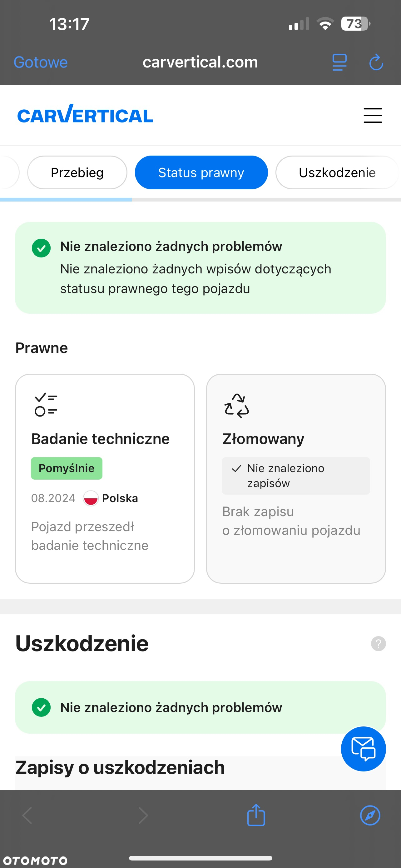The image size is (401, 868).
Task: Tap the forward navigation arrow
Action: pos(143,816)
